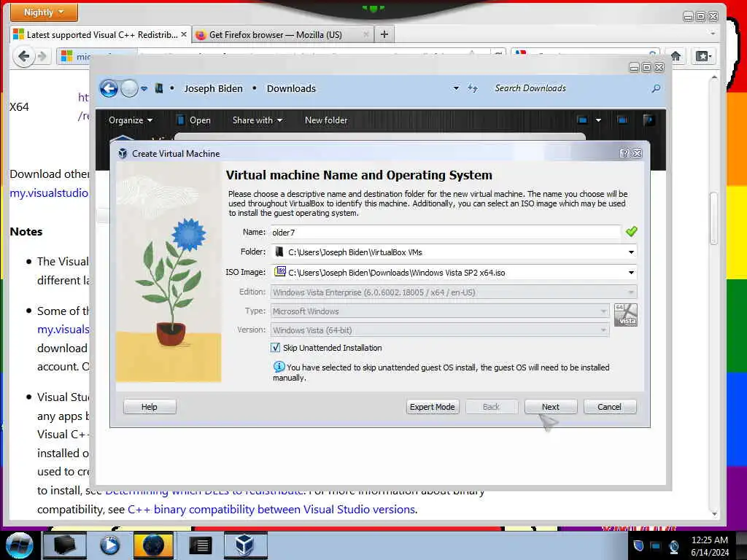Click the Explorer forward navigation button
747x560 pixels.
pyautogui.click(x=129, y=88)
